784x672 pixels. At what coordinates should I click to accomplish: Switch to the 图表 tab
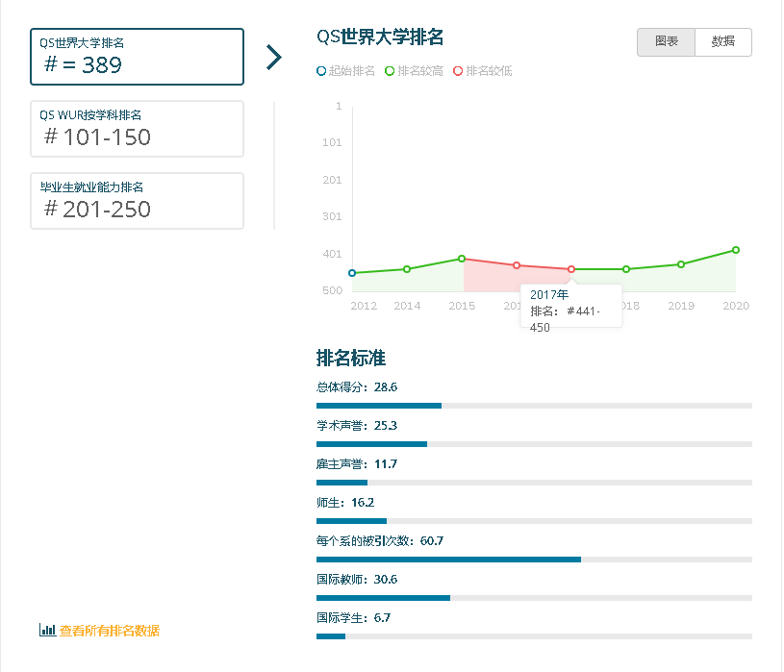click(666, 42)
